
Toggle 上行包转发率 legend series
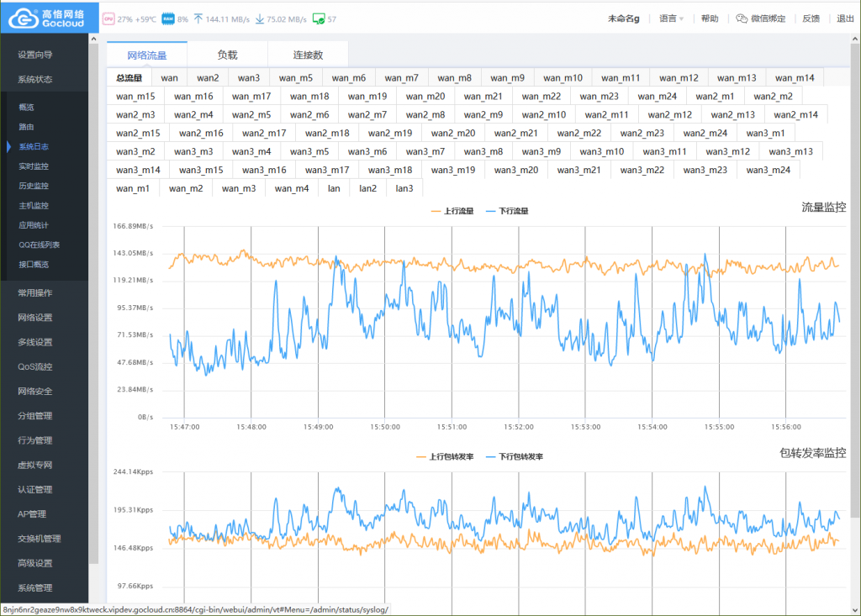click(446, 457)
